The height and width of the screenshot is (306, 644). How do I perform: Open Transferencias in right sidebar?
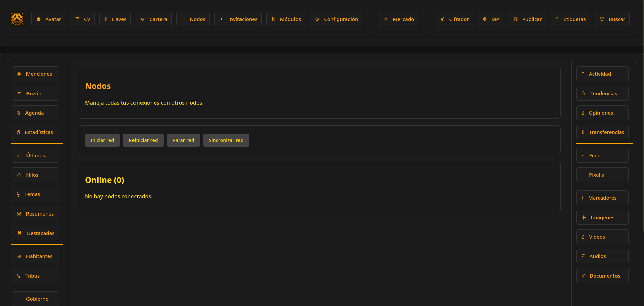[602, 132]
